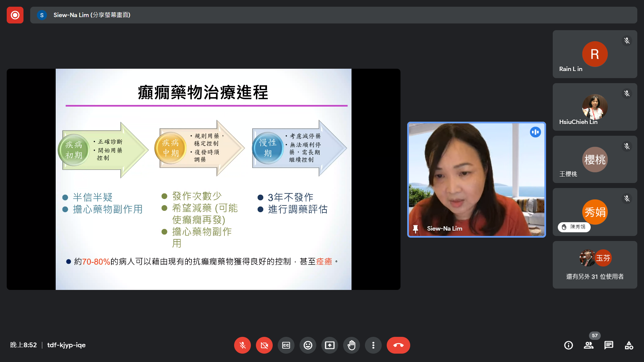Toggle closed captions
The height and width of the screenshot is (362, 644).
click(x=286, y=345)
